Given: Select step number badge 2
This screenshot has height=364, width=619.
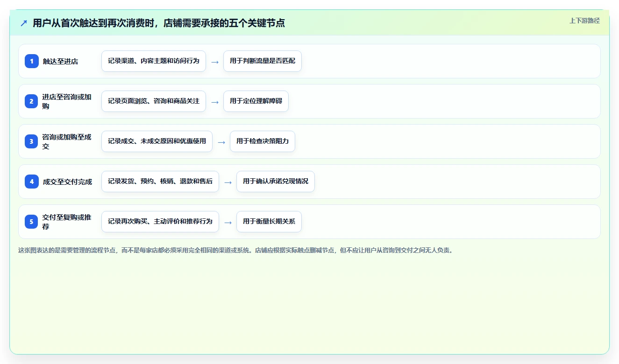Looking at the screenshot, I should (x=32, y=101).
